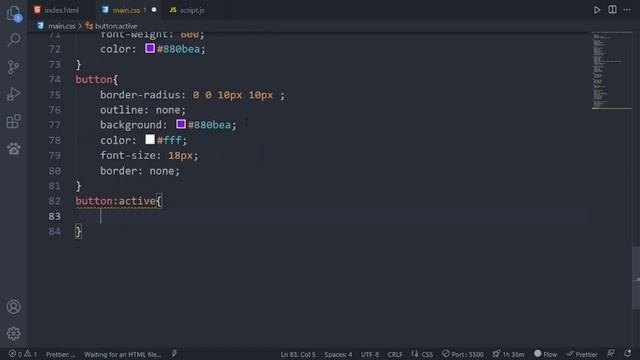Image resolution: width=640 pixels, height=360 pixels.
Task: Click the paw-shaped extension icon
Action: click(x=13, y=149)
